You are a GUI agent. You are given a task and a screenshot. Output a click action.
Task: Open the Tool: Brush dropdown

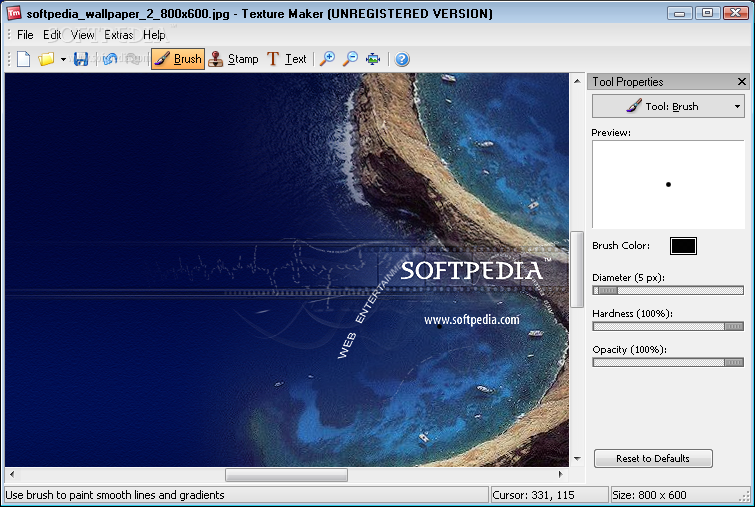(x=668, y=106)
